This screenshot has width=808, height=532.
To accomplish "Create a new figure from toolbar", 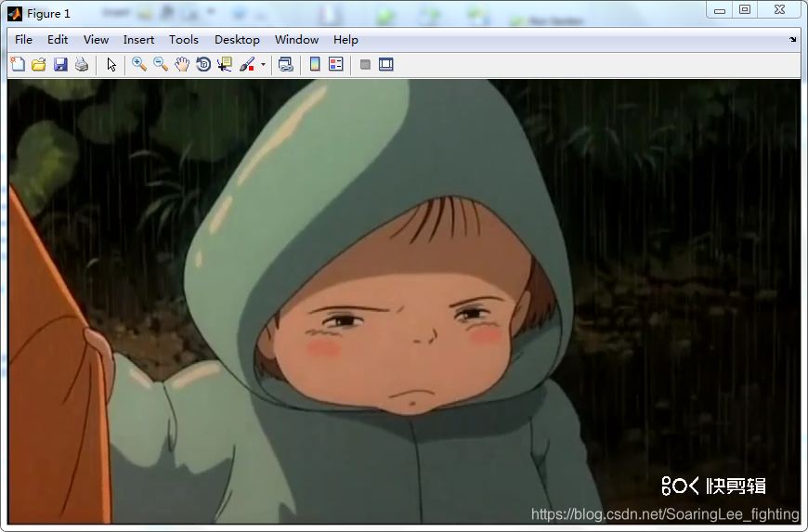I will [x=18, y=64].
